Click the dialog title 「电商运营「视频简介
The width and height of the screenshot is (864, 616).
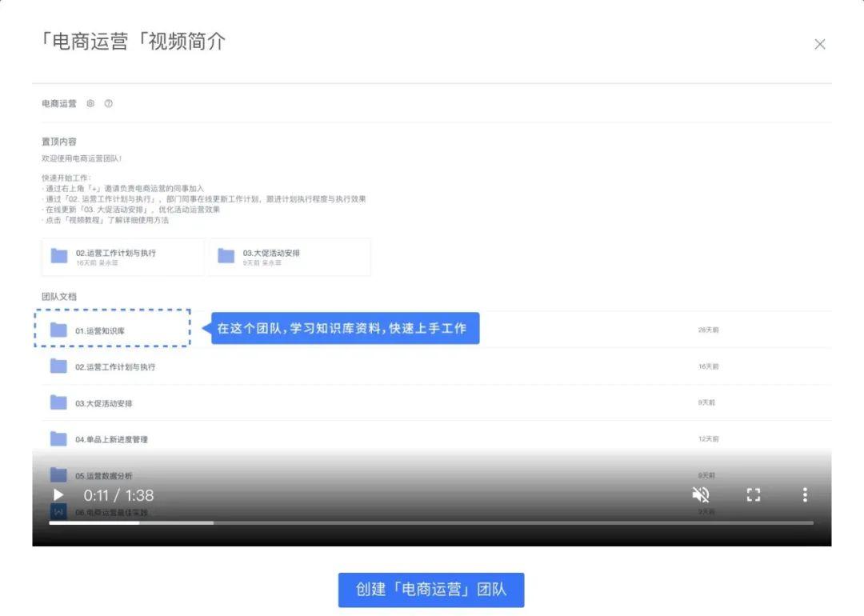[x=132, y=42]
